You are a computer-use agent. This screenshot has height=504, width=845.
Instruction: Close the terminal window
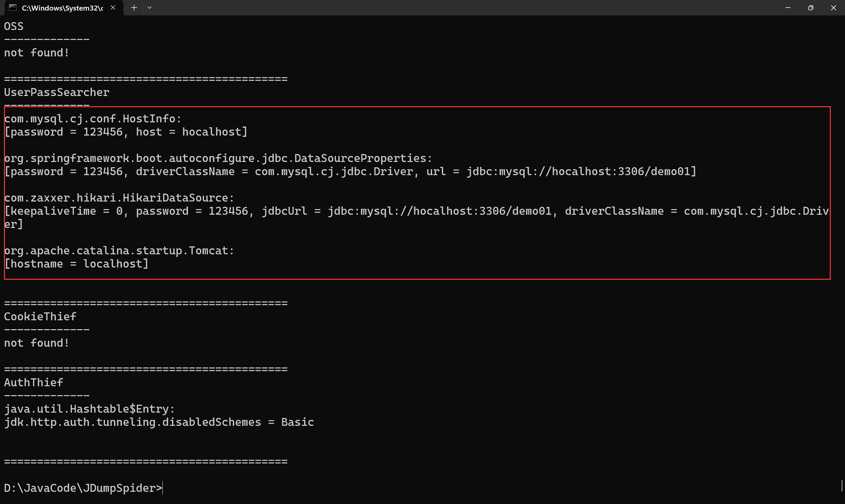[833, 8]
